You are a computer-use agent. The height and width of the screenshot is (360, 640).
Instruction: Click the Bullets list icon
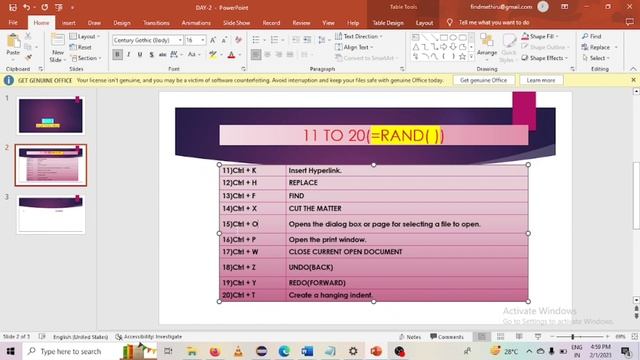point(256,40)
